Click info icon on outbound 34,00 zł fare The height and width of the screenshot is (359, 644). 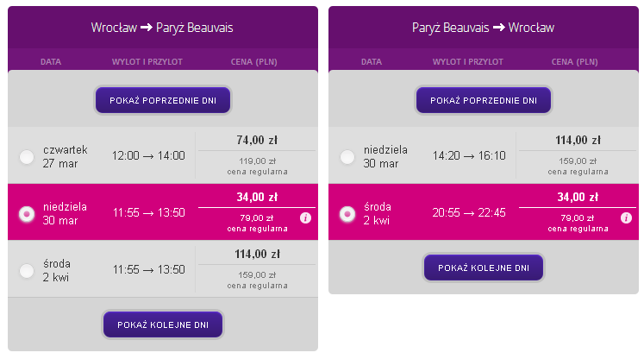(x=305, y=218)
